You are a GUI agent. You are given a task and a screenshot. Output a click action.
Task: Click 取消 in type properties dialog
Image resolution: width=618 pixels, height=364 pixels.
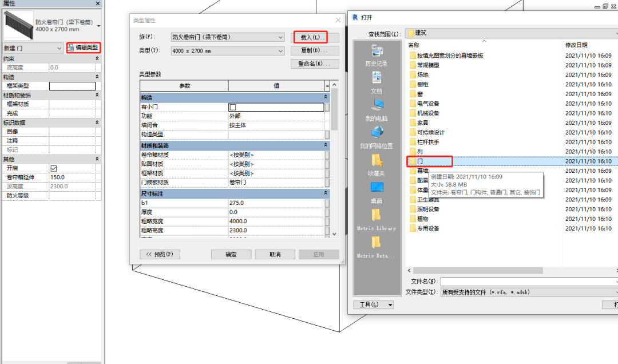point(275,254)
